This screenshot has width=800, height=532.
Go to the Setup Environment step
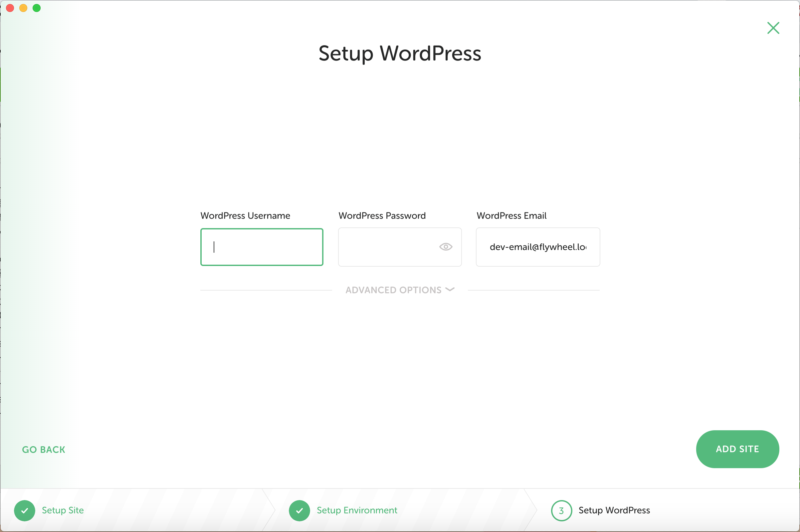[x=357, y=510]
